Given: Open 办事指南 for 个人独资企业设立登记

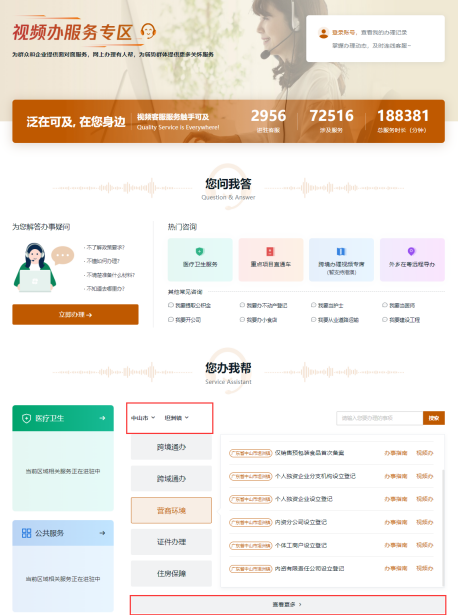Looking at the screenshot, I should click(396, 499).
